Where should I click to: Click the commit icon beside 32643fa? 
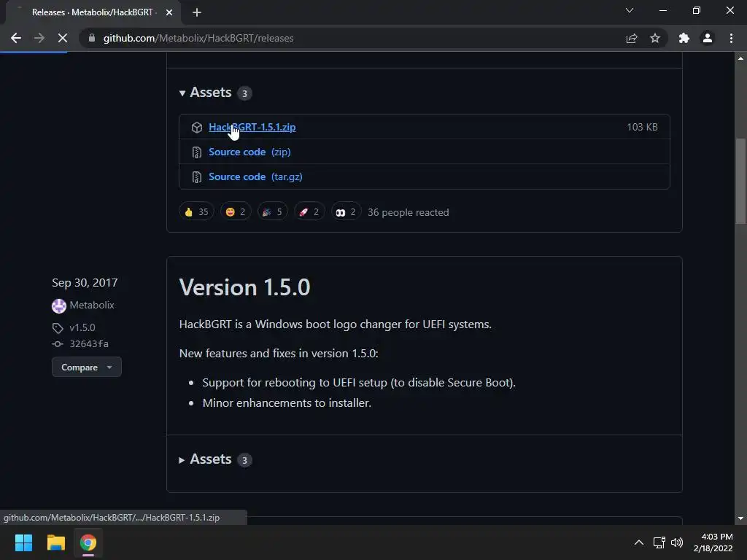(58, 344)
